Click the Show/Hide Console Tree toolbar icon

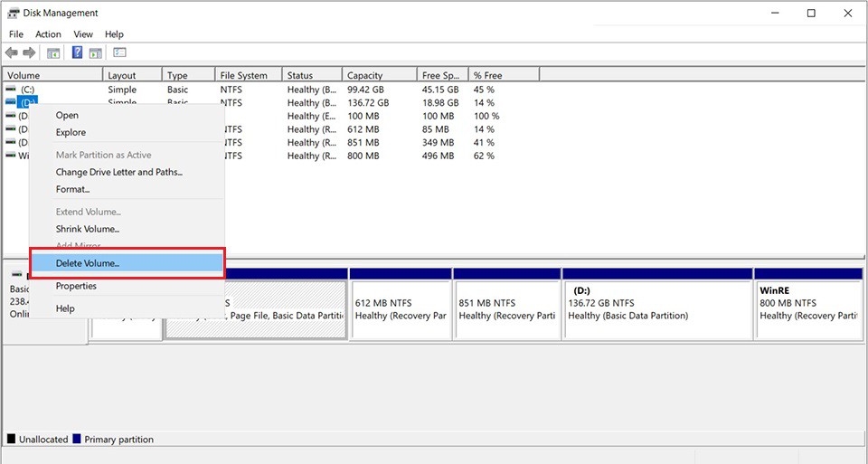coord(53,53)
